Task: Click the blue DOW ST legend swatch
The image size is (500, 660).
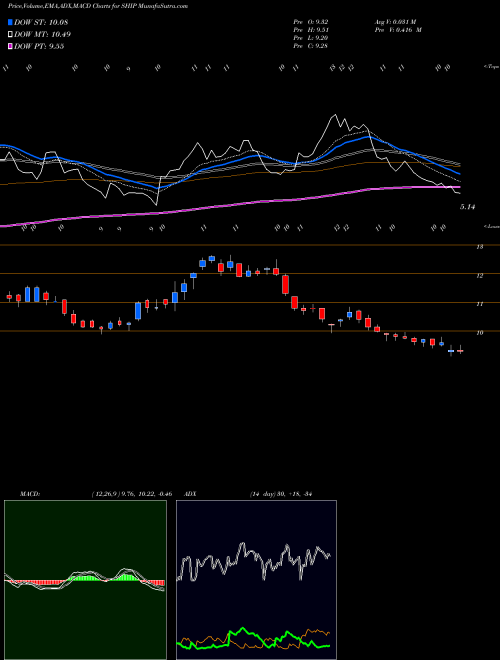Action: 10,22
